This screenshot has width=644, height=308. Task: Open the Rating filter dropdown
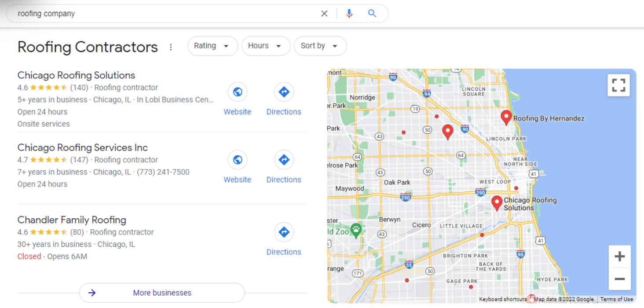tap(212, 46)
